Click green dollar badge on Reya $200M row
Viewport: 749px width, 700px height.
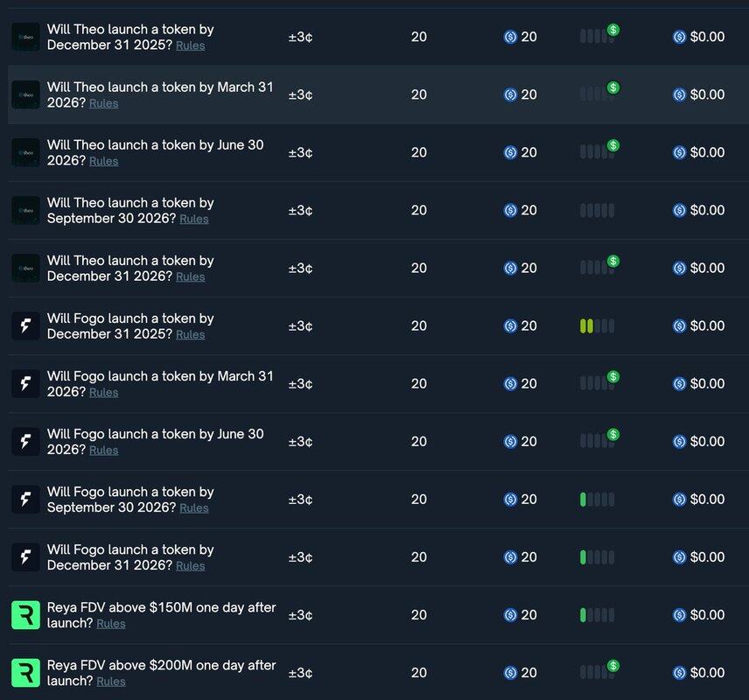coord(613,666)
